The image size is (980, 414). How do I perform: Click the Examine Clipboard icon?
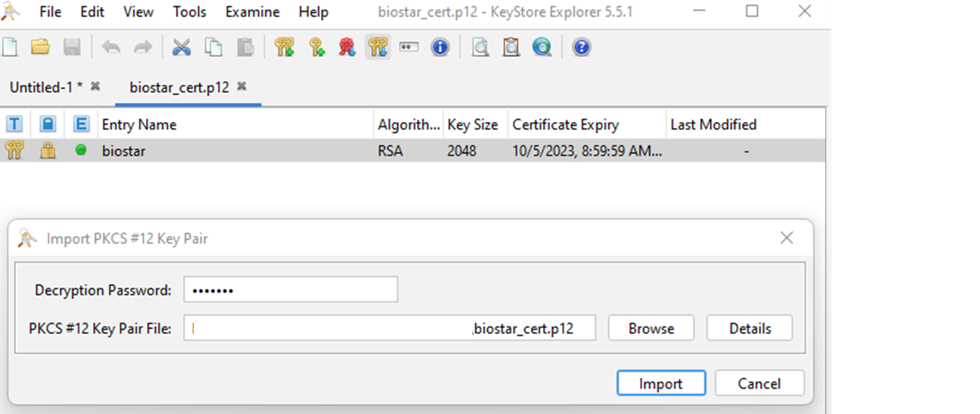[x=512, y=48]
